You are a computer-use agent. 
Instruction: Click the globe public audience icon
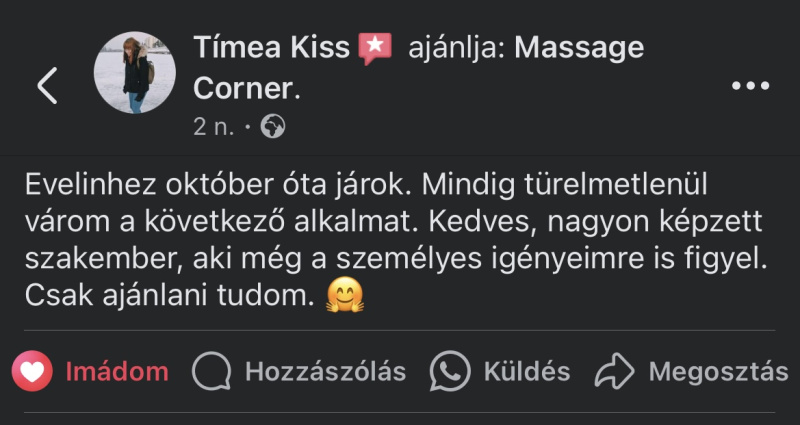point(272,127)
